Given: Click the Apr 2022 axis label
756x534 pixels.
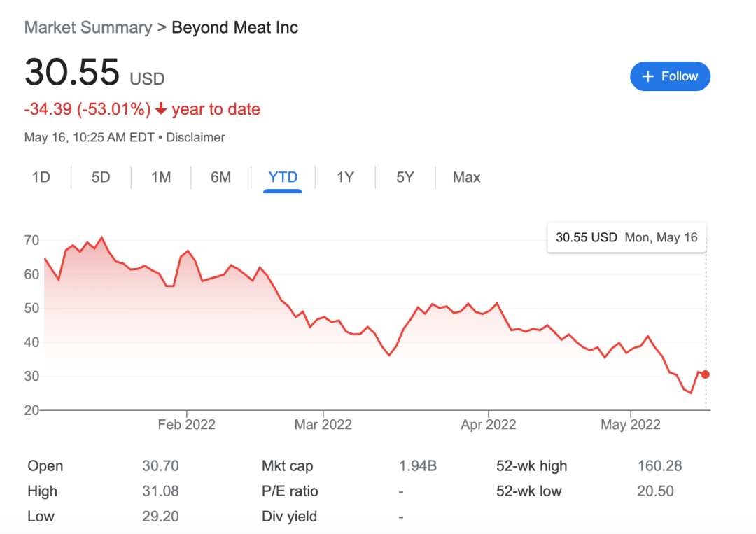Looking at the screenshot, I should (x=487, y=425).
